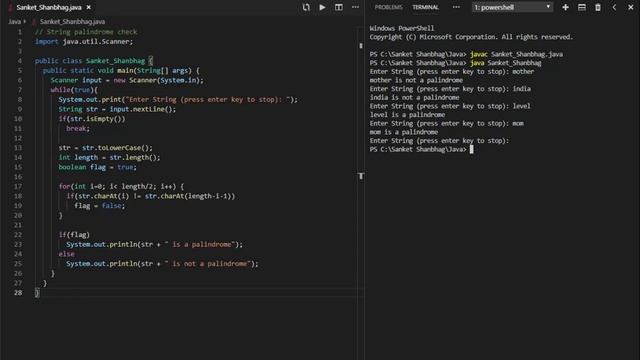Click the Sanket_Shanbhag.java breadcrumb item
This screenshot has width=640, height=360.
tap(72, 22)
